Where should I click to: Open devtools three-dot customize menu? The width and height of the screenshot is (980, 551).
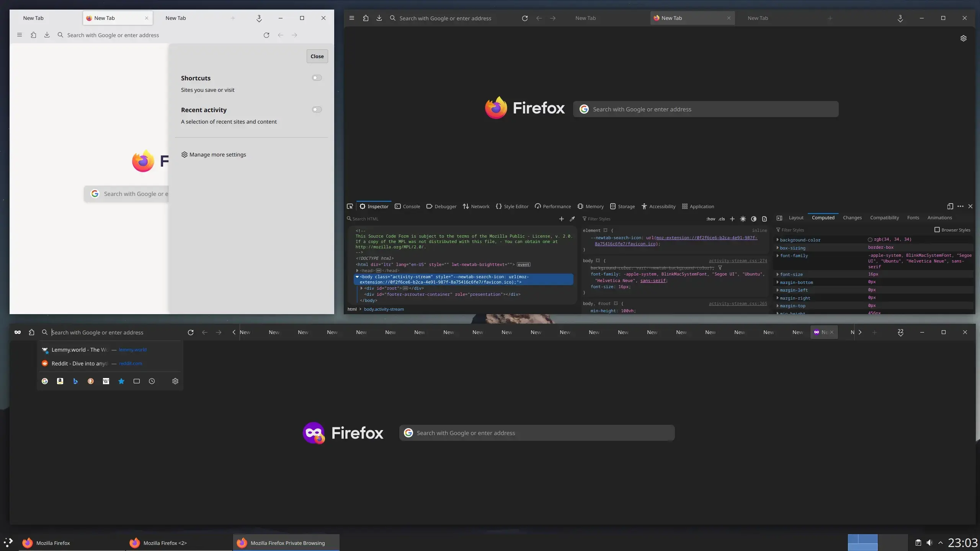(960, 206)
